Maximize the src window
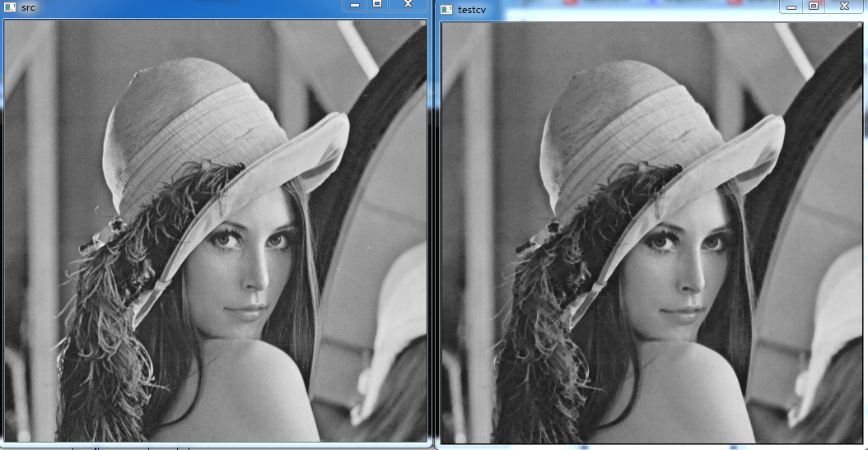 pyautogui.click(x=377, y=5)
